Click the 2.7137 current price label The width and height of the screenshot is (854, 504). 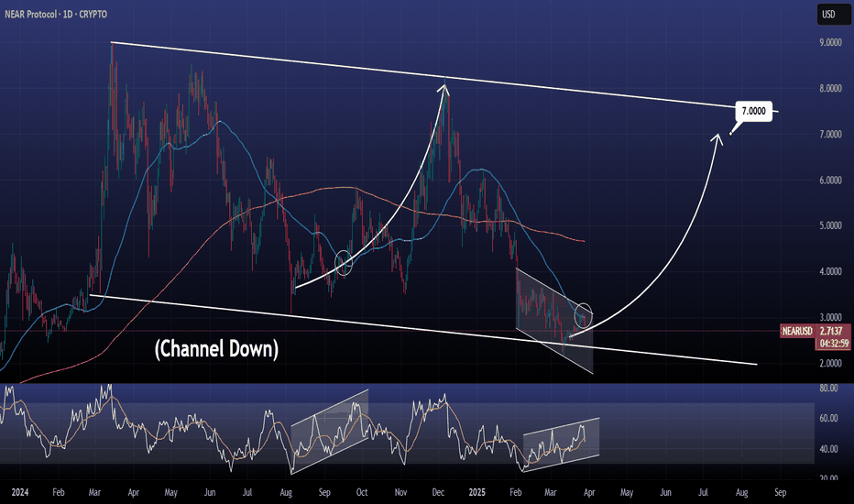click(x=832, y=331)
